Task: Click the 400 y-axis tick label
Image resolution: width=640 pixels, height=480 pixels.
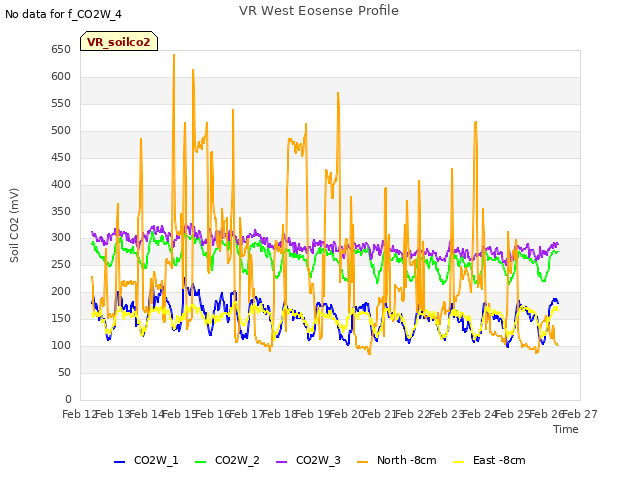Action: (61, 184)
